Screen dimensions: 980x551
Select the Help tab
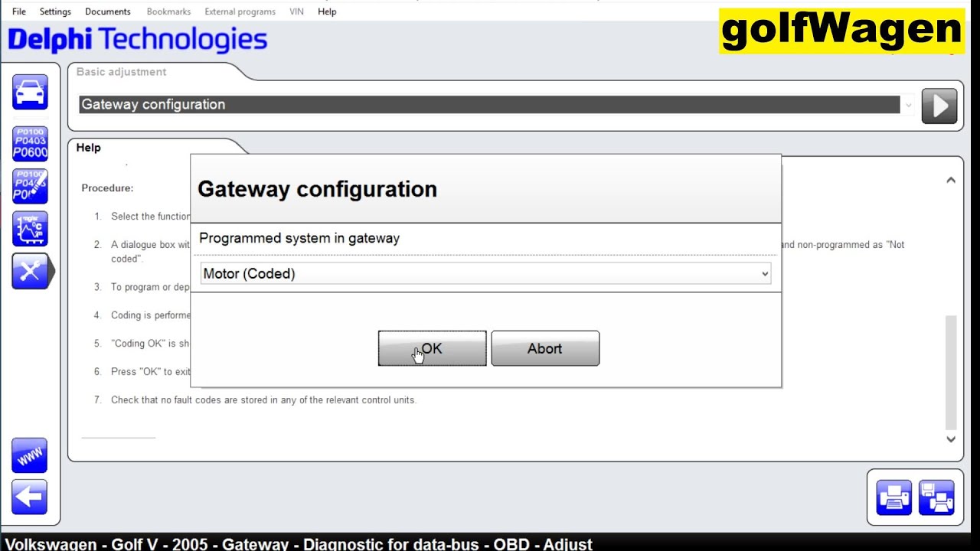(88, 148)
